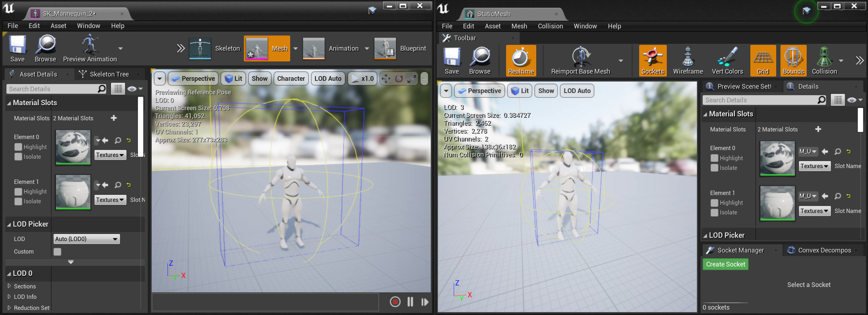868x315 pixels.
Task: Toggle Bounds display in StaticMesh toolbar
Action: [x=793, y=60]
